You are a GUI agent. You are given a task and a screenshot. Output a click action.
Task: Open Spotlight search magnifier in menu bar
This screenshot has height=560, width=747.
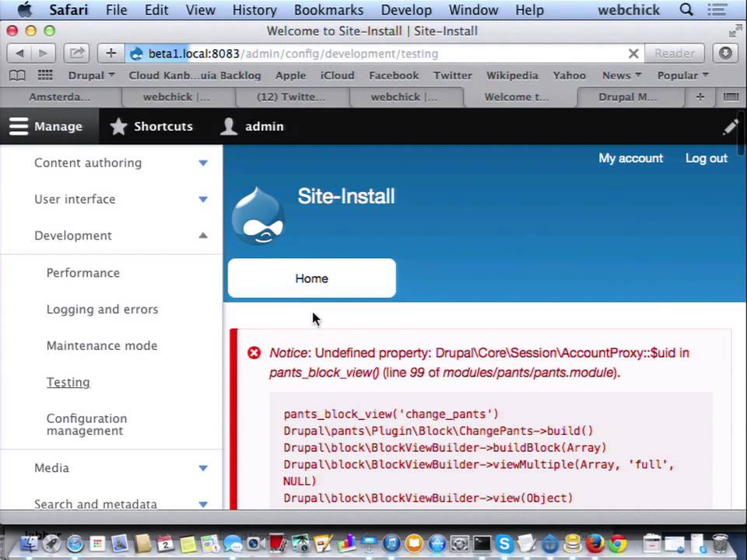click(x=686, y=9)
